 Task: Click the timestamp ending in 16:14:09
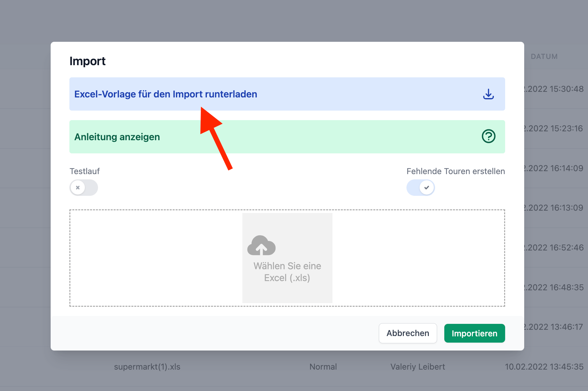tap(554, 168)
